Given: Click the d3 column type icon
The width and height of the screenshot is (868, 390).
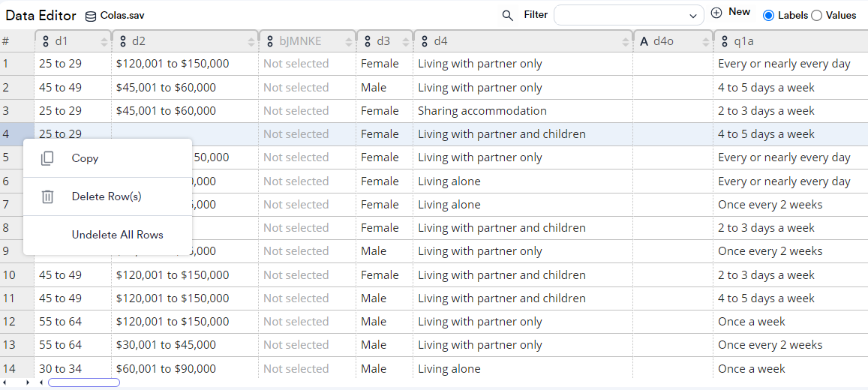Looking at the screenshot, I should [x=368, y=41].
